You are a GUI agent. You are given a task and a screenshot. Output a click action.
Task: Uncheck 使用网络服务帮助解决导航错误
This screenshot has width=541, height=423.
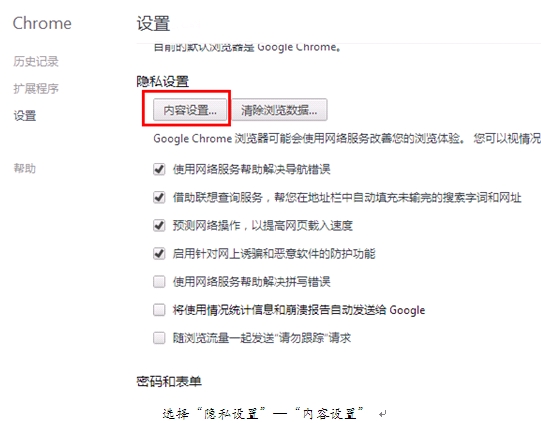tap(159, 169)
